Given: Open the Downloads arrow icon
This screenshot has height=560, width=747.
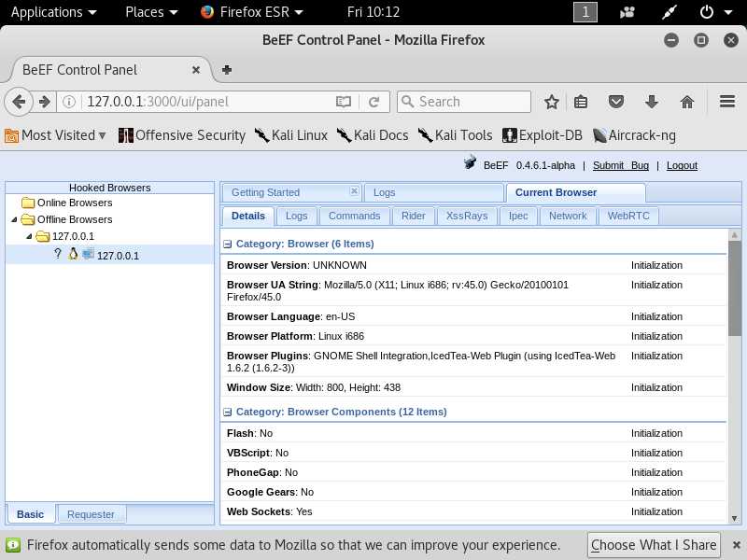Looking at the screenshot, I should (x=651, y=102).
